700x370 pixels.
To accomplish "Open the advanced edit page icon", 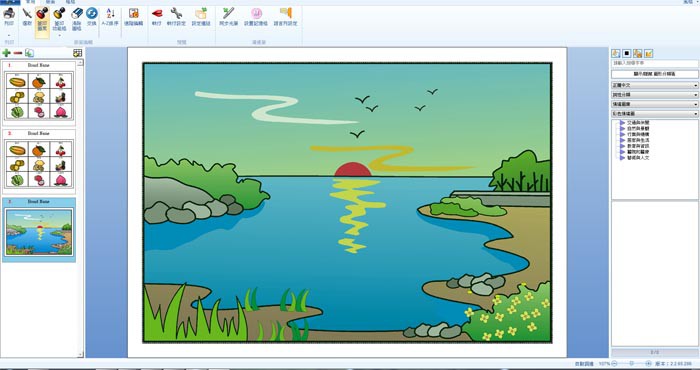I will (133, 13).
